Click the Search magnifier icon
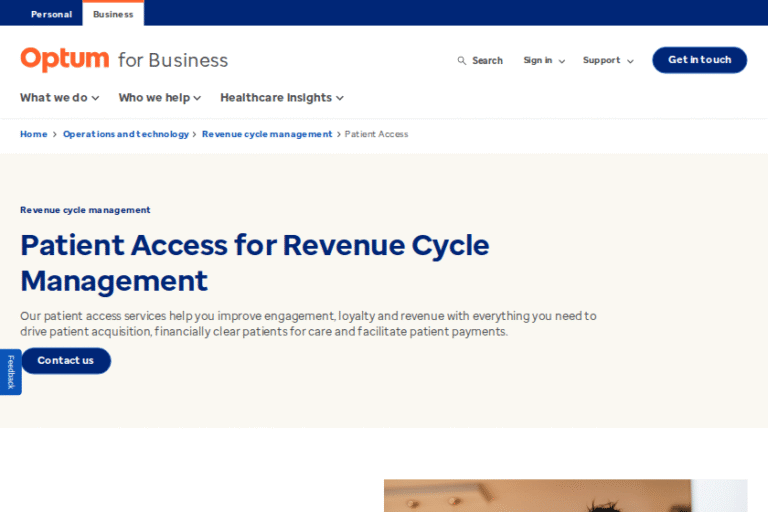Image resolution: width=768 pixels, height=512 pixels. pyautogui.click(x=462, y=61)
